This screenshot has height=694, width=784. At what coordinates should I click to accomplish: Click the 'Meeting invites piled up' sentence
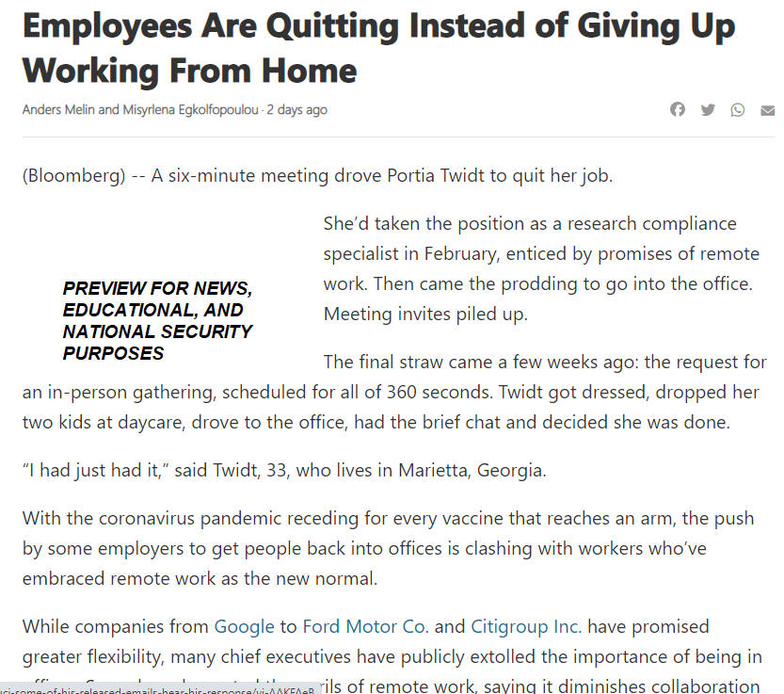(x=425, y=315)
